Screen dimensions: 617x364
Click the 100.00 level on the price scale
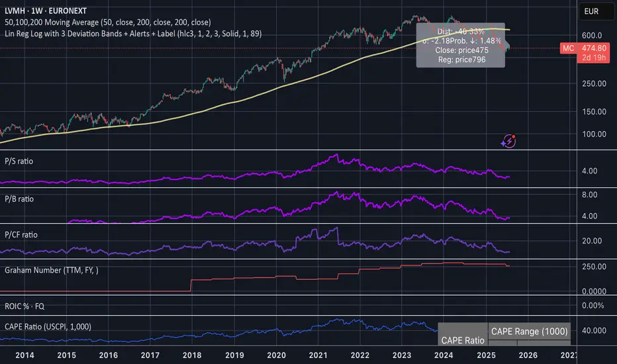[594, 134]
